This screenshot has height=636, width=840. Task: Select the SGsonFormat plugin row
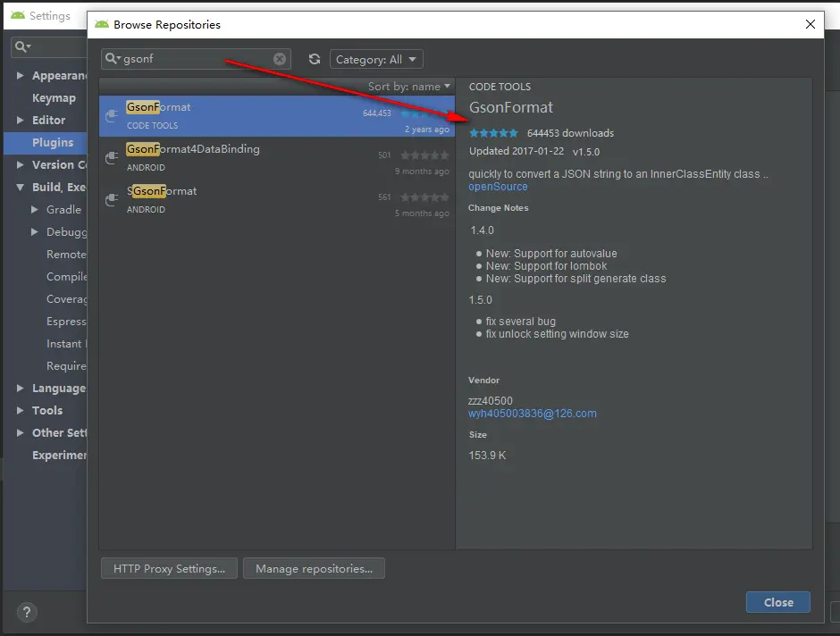[277, 200]
